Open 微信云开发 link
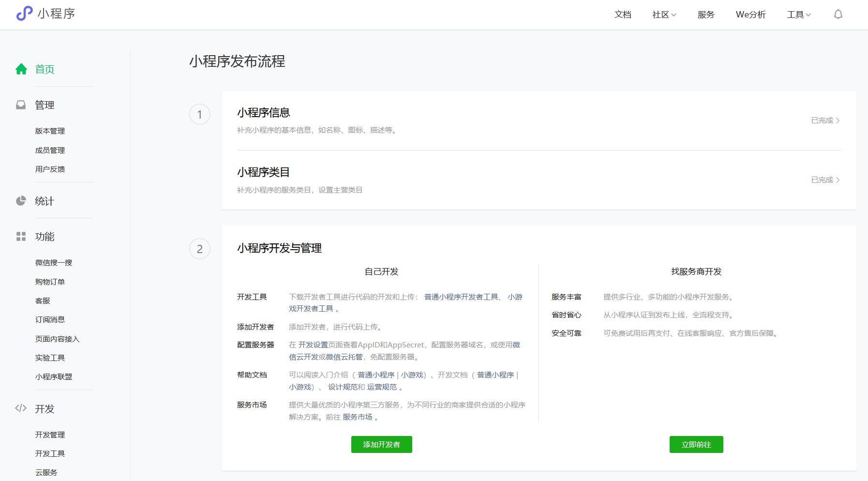The height and width of the screenshot is (481, 868). point(303,357)
